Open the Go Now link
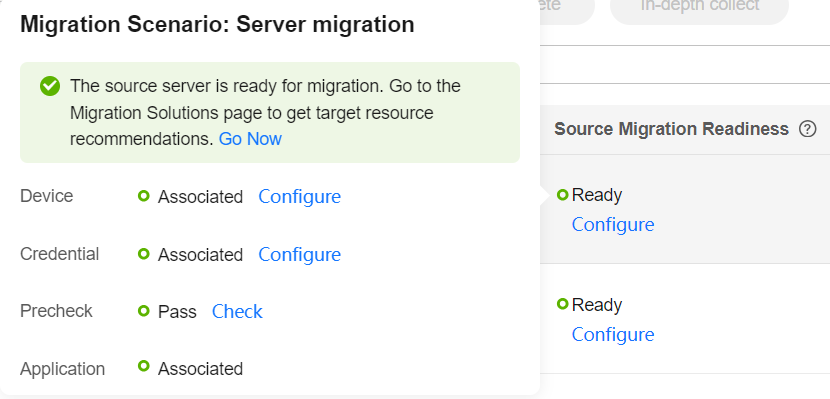Screen dimensions: 830x399 tap(250, 139)
